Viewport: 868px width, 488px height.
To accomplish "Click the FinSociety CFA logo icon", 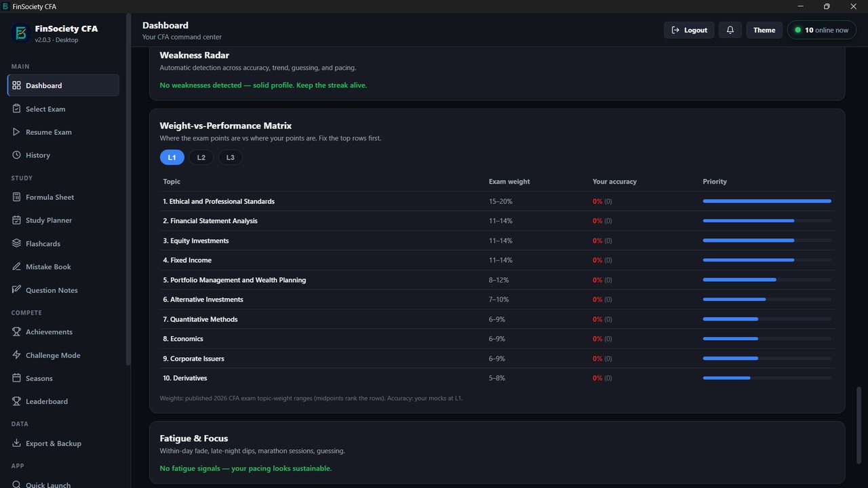I will pos(20,33).
